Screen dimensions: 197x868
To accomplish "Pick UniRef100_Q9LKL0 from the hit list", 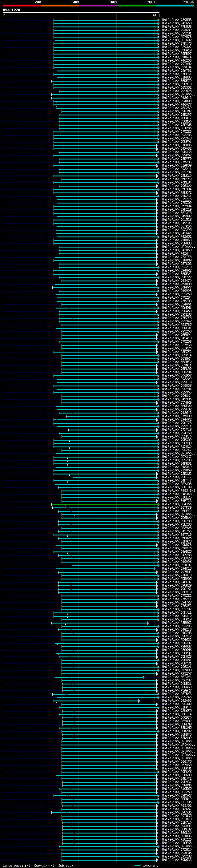I will pos(177,176).
